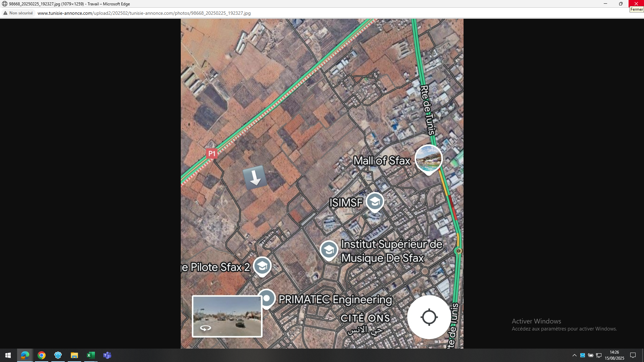Click the Pilote Sfax 2 school pin
This screenshot has width=644, height=362.
coord(262,266)
